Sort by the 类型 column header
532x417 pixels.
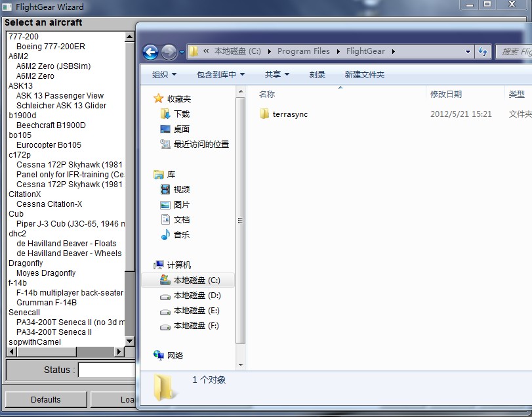click(x=516, y=94)
